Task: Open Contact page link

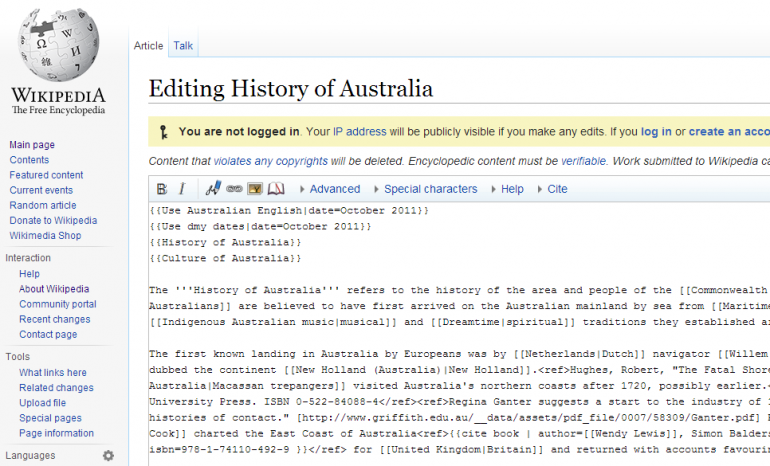Action: pyautogui.click(x=48, y=335)
